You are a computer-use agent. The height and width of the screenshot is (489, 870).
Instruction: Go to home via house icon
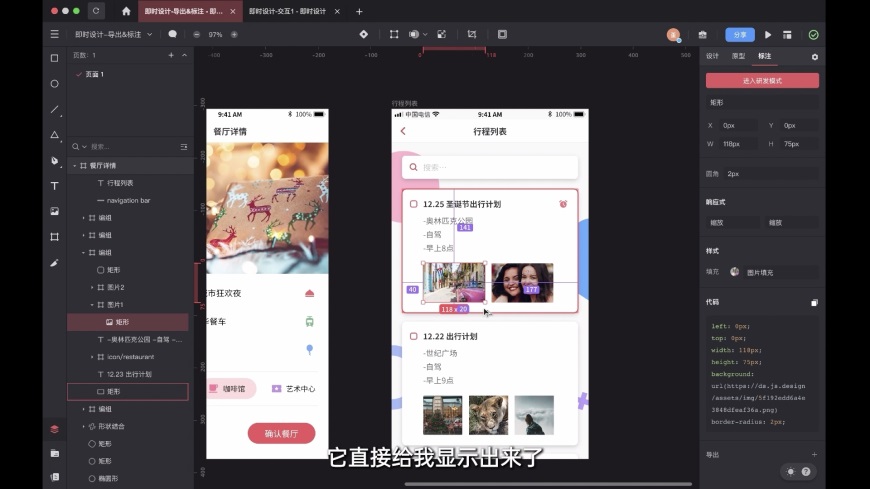pyautogui.click(x=126, y=11)
